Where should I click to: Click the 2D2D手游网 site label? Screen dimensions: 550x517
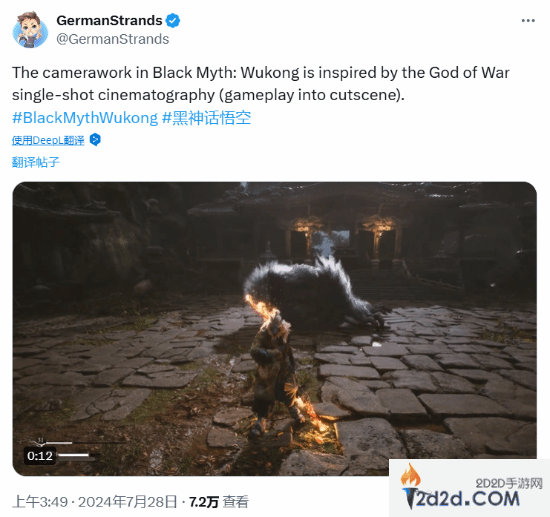[x=509, y=484]
